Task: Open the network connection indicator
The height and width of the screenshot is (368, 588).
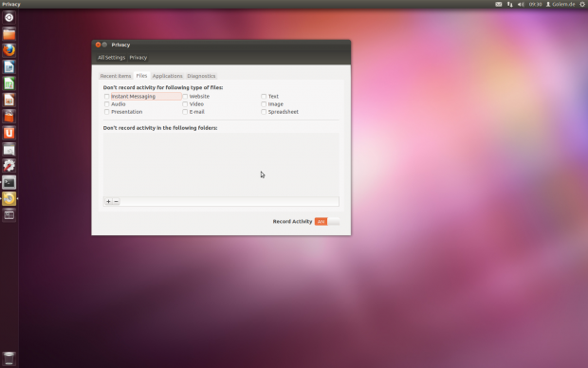Action: (x=509, y=4)
